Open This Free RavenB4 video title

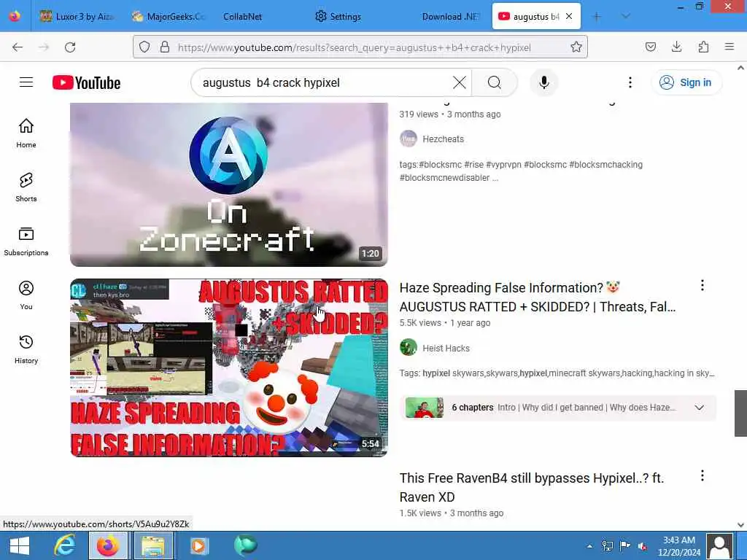coord(532,487)
